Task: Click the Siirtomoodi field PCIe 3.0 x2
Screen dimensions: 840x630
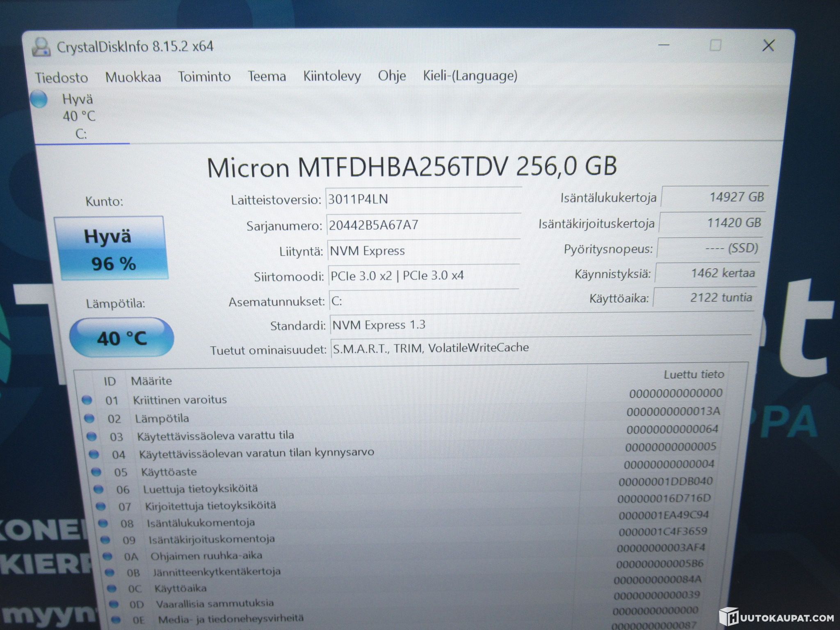Action: click(x=424, y=276)
